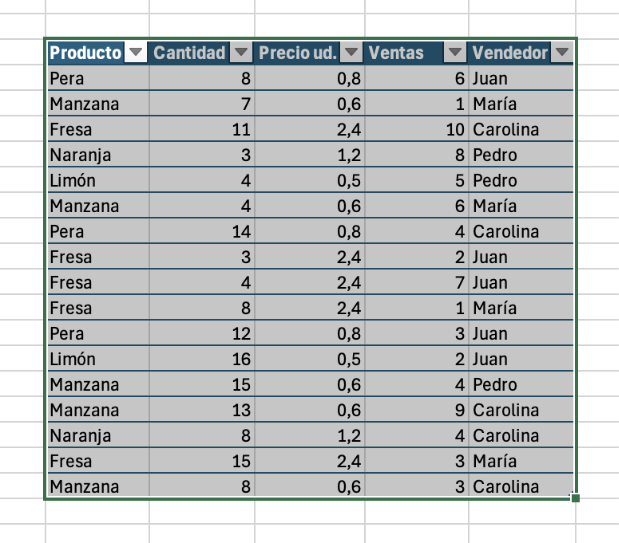Screen dimensions: 619x543
Task: Click the Vendedor header label
Action: click(510, 53)
